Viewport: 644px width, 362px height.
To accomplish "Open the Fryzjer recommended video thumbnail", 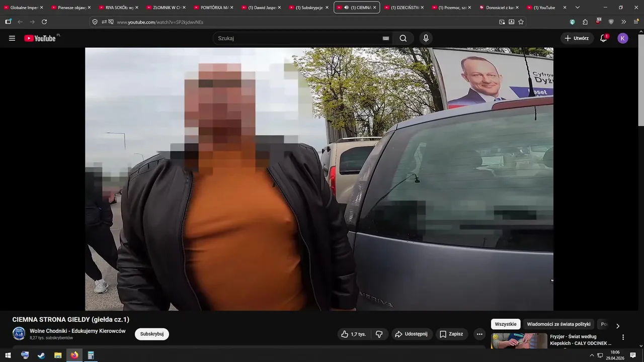I will pos(519,340).
